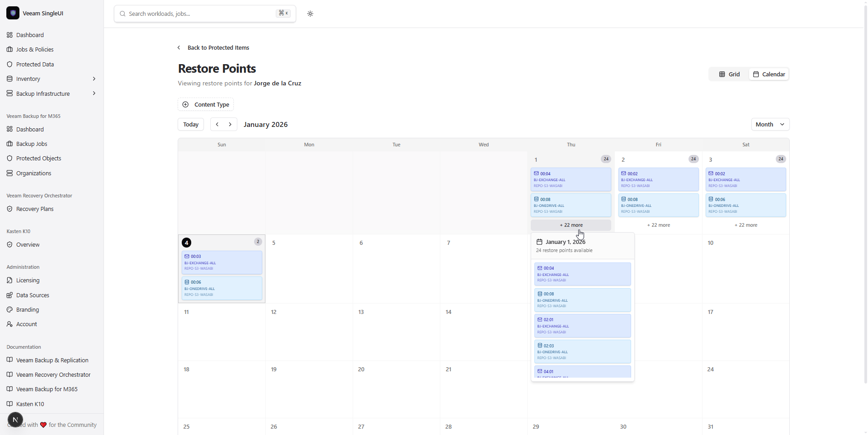
Task: Open Data Sources from the sidebar
Action: point(9,295)
